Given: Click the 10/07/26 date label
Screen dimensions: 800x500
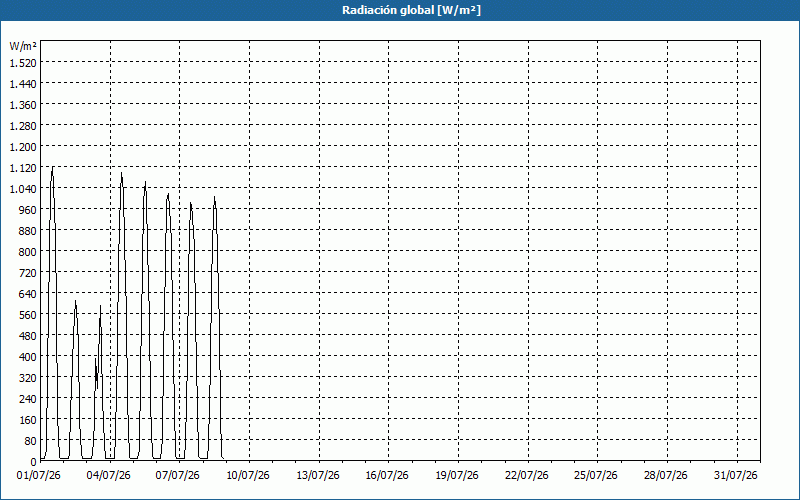Looking at the screenshot, I should (x=248, y=476).
